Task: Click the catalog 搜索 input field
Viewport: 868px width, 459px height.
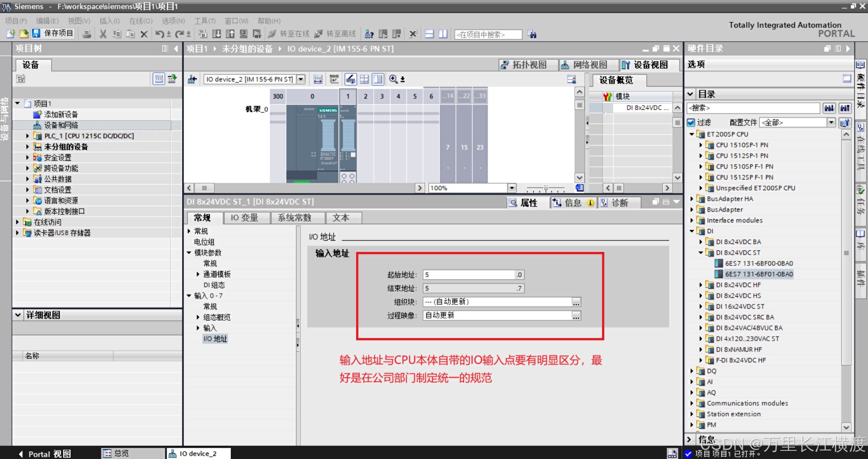Action: pos(754,108)
